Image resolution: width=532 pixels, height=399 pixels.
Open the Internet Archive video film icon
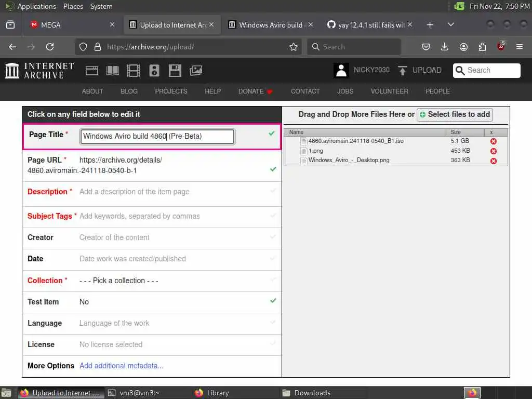click(134, 71)
